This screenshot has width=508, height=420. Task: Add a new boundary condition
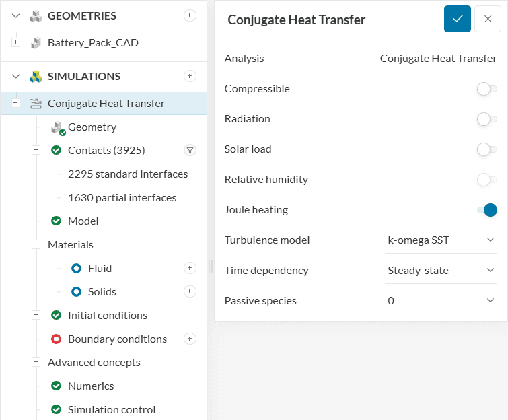pos(190,339)
